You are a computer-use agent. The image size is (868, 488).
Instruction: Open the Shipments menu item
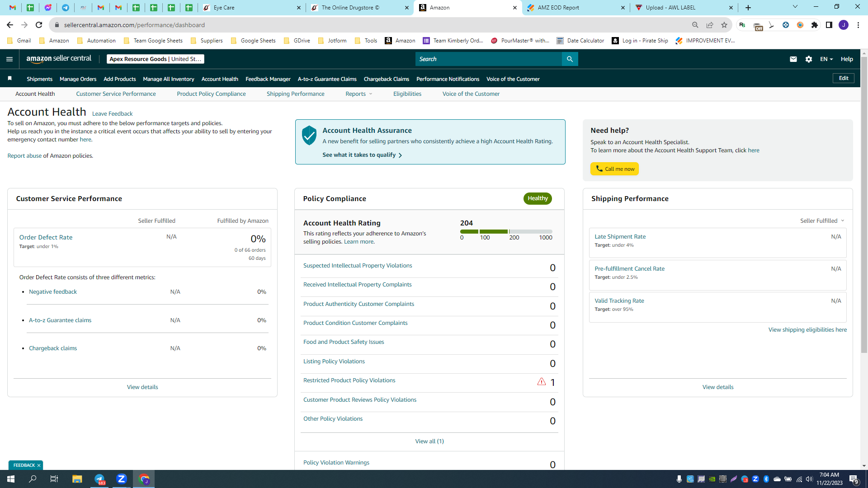[39, 79]
